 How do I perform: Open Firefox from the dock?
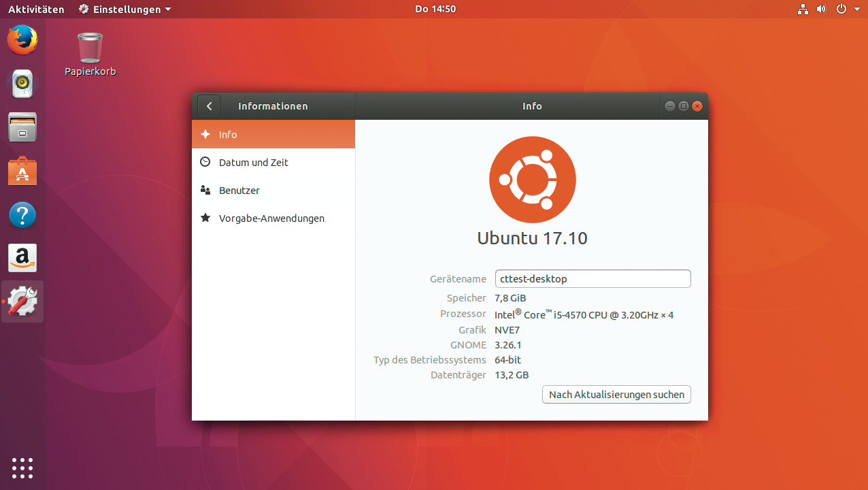click(x=22, y=39)
